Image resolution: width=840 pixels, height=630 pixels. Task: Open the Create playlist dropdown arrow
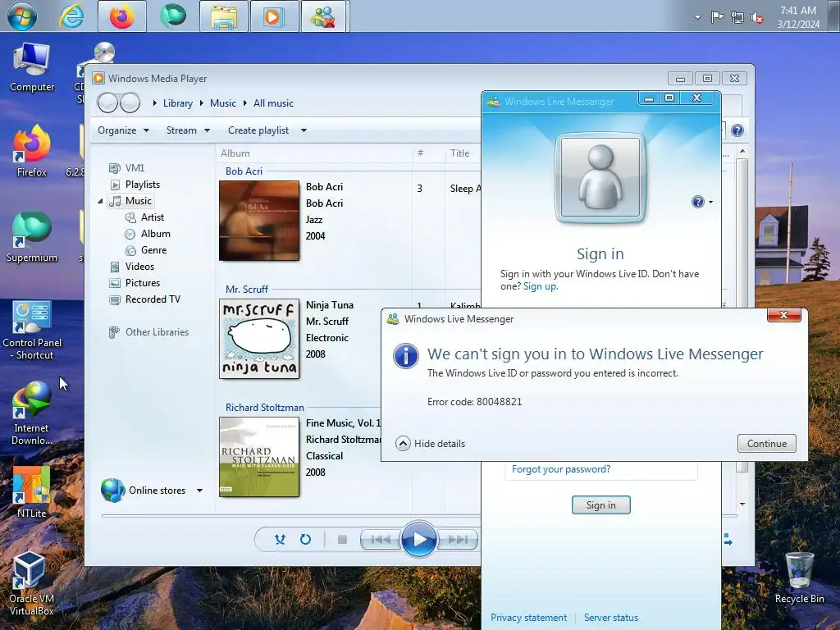(304, 130)
